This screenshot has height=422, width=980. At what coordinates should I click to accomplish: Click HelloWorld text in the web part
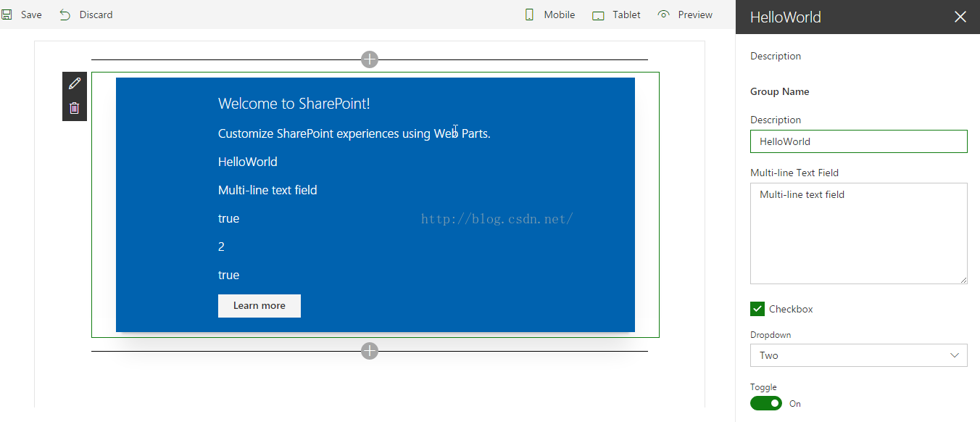248,162
